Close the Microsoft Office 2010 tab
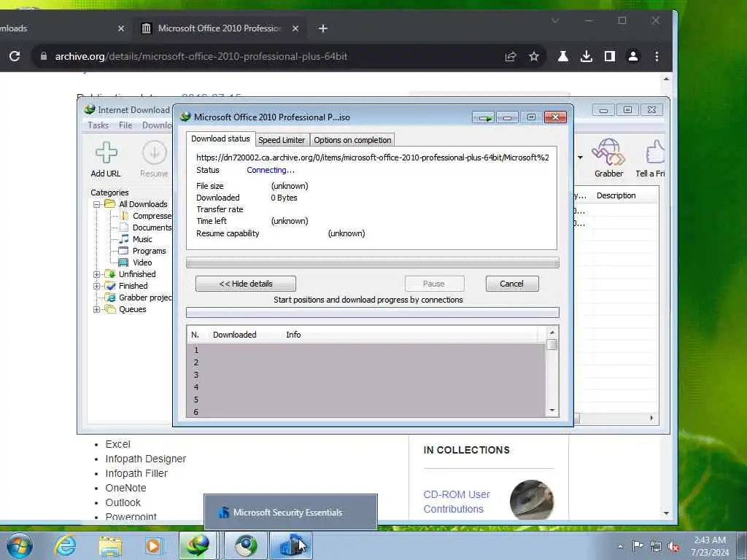 tap(295, 28)
